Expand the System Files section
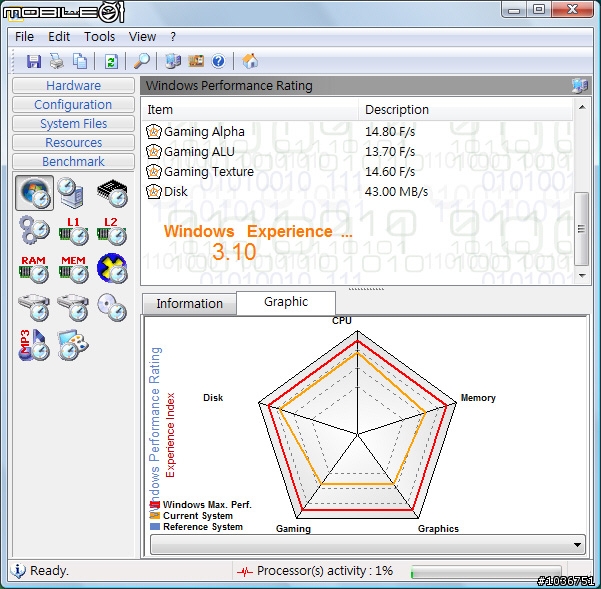This screenshot has height=589, width=601. pos(73,124)
